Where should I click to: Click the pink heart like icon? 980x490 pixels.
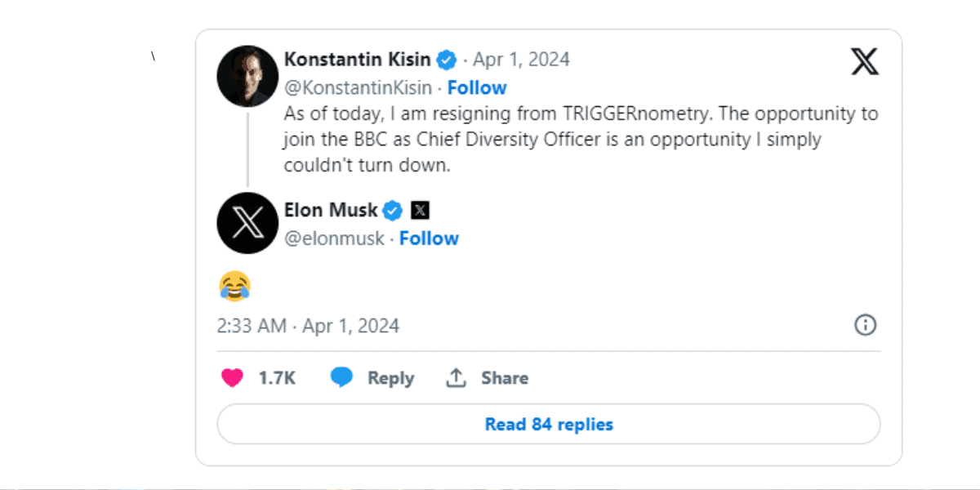(233, 378)
